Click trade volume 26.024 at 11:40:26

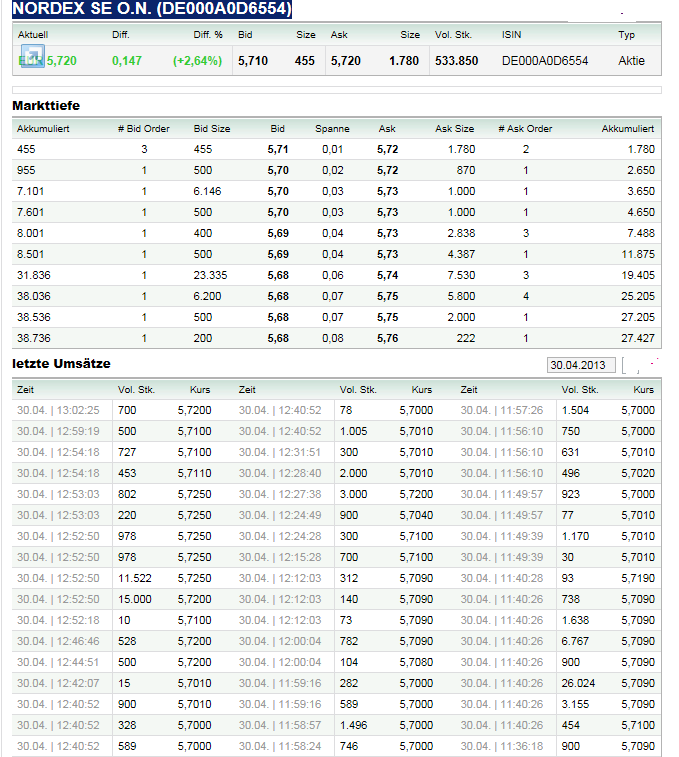pyautogui.click(x=578, y=684)
